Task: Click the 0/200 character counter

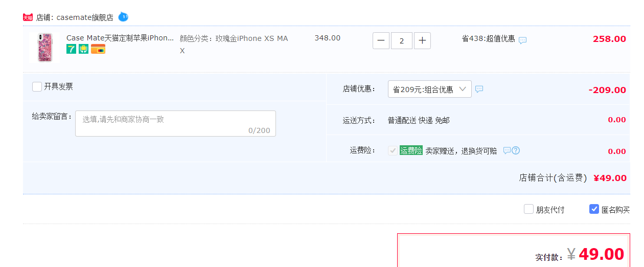Action: [x=259, y=130]
